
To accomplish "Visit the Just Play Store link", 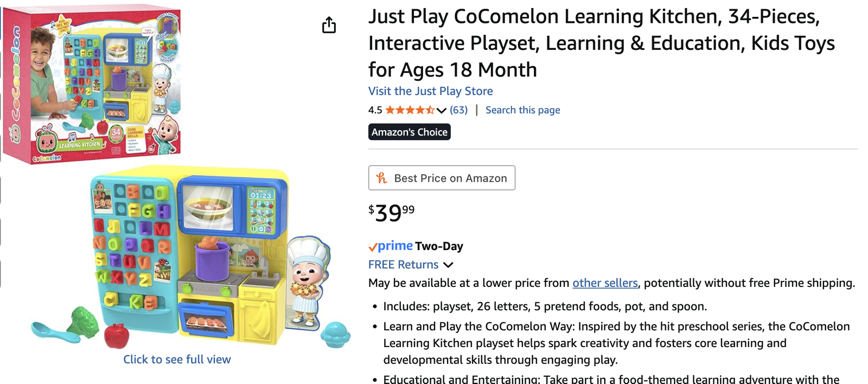I will [x=430, y=91].
